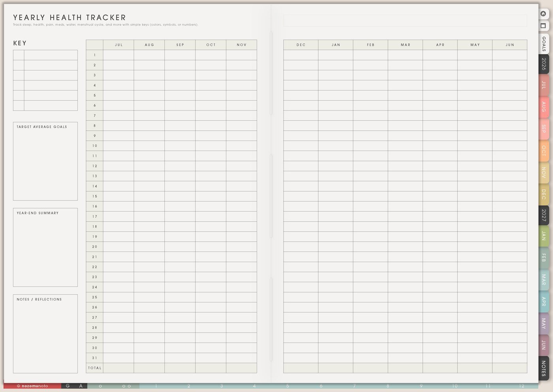This screenshot has width=553, height=392.
Task: Click the JAN column header in tracker table
Action: pos(336,45)
